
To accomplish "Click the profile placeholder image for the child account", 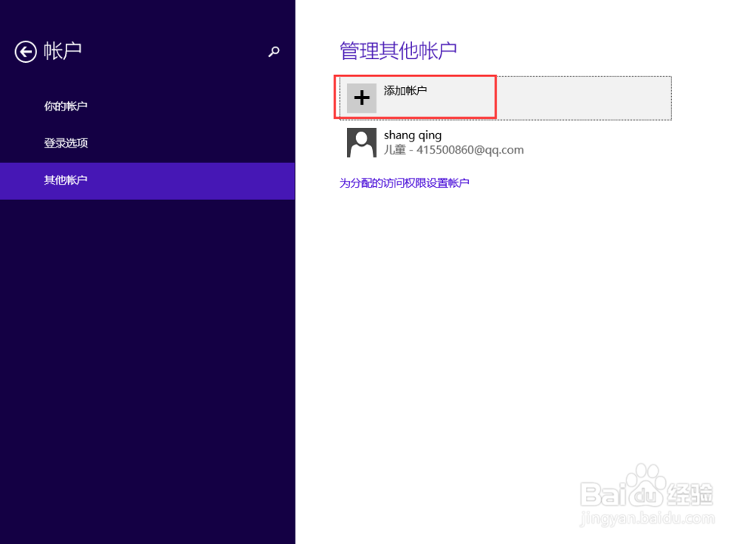I will coord(361,142).
